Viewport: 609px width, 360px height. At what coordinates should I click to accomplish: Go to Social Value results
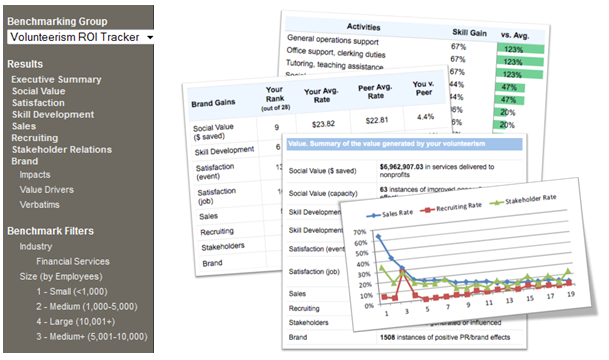point(38,91)
